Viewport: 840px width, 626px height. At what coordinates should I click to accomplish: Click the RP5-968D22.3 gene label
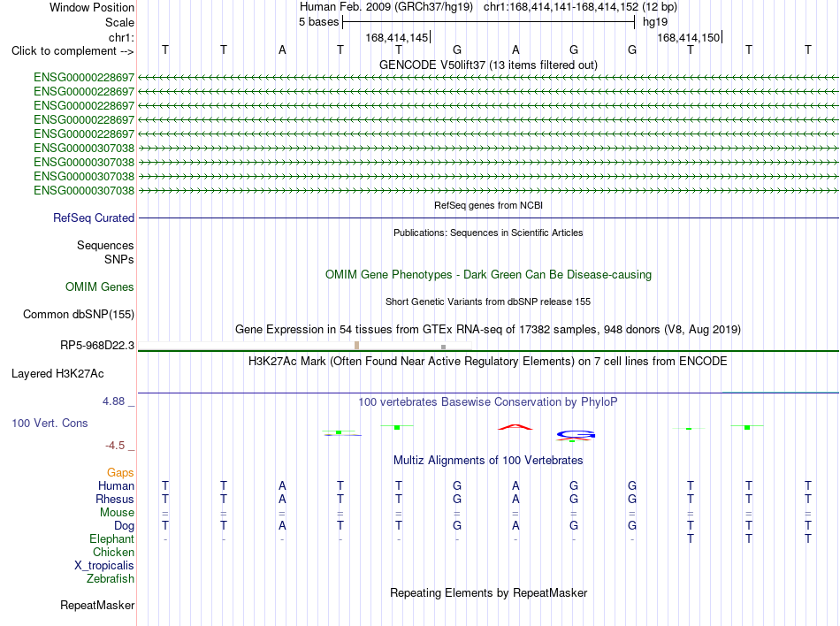[x=97, y=346]
